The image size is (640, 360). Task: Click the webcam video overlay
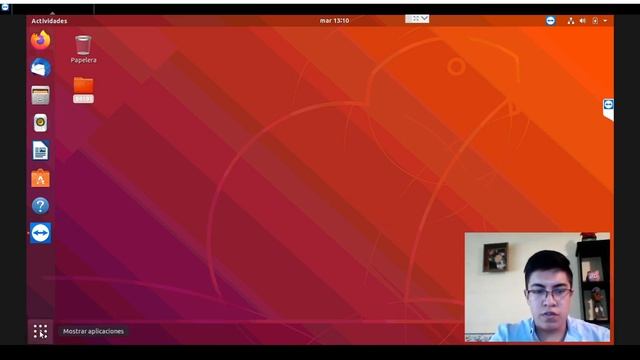(538, 287)
